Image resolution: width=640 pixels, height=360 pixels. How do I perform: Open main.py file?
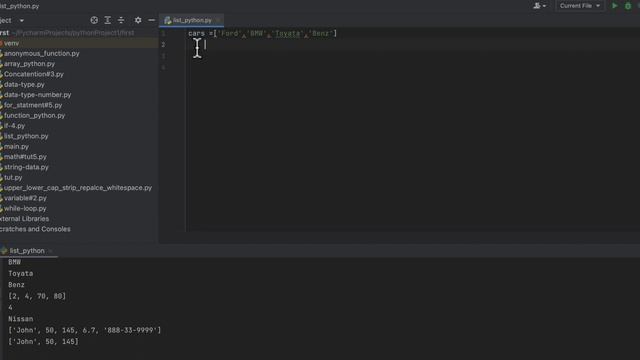click(16, 146)
